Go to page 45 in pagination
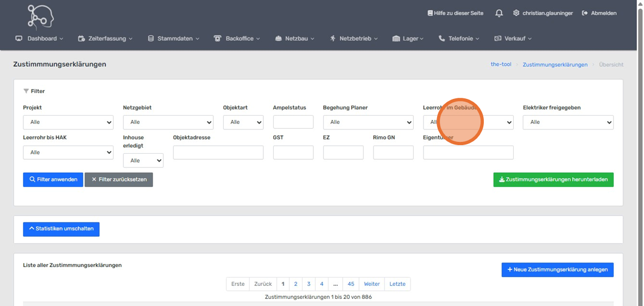This screenshot has width=644, height=306. tap(351, 284)
